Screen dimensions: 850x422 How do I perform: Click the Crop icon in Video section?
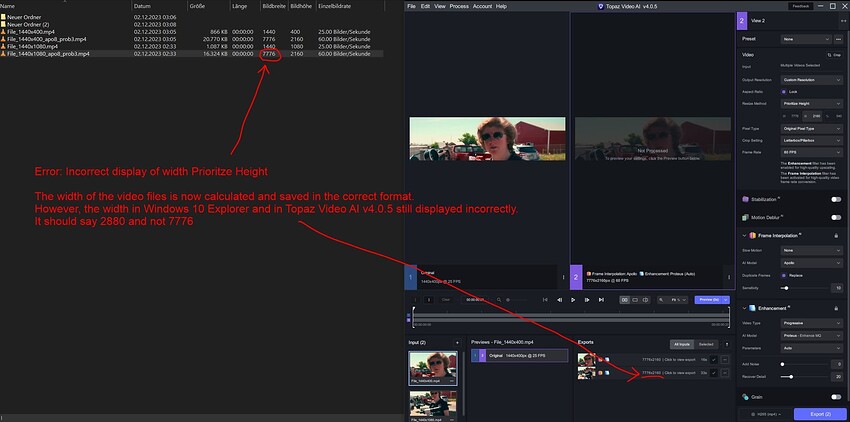coord(835,54)
